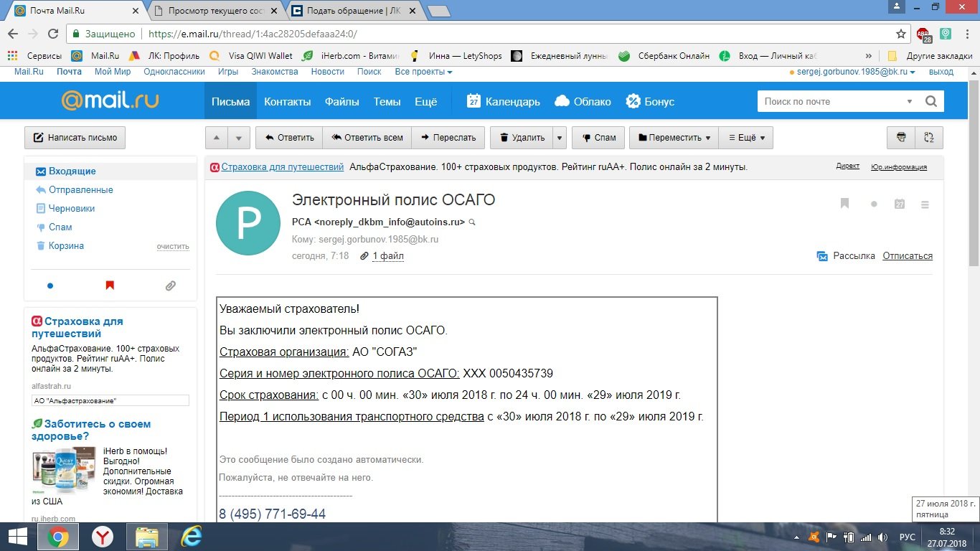Open the Файлы tab
The image size is (980, 551).
tap(341, 101)
